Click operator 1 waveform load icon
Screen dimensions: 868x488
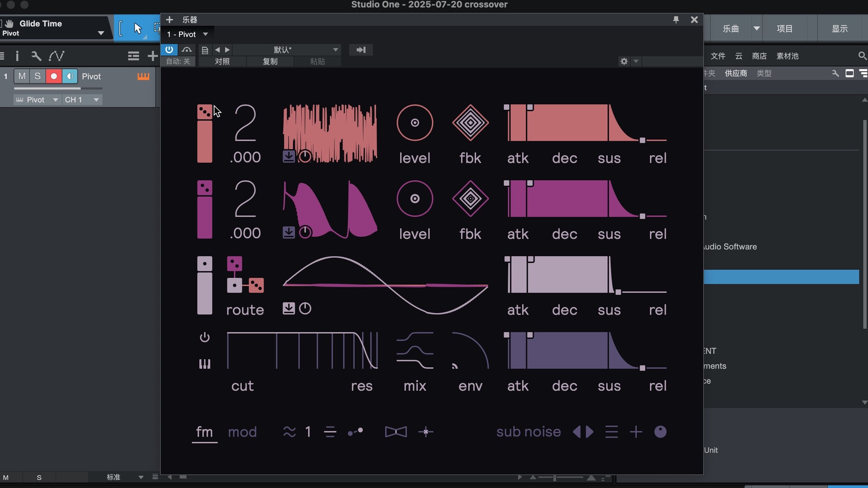coord(289,156)
